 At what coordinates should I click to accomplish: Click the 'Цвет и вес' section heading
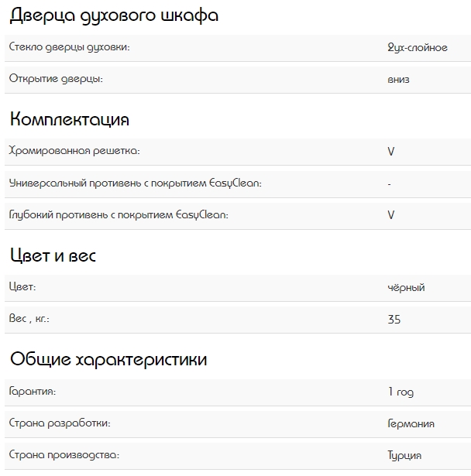53,255
